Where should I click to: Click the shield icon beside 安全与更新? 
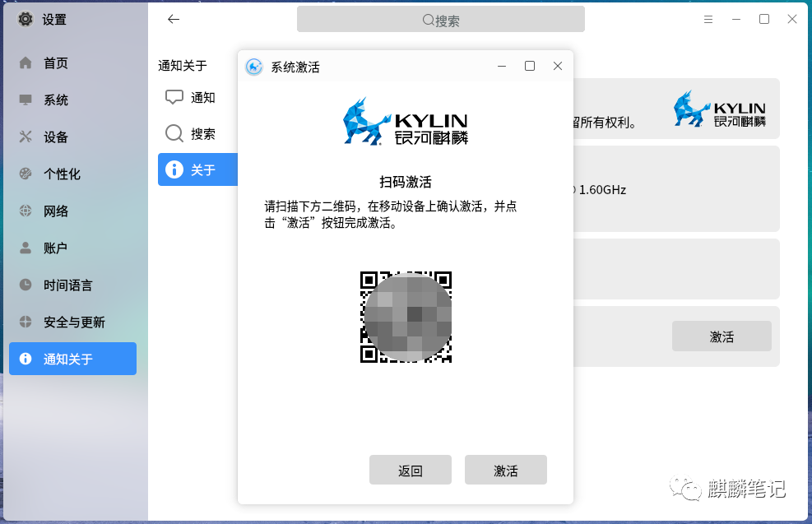click(x=26, y=322)
